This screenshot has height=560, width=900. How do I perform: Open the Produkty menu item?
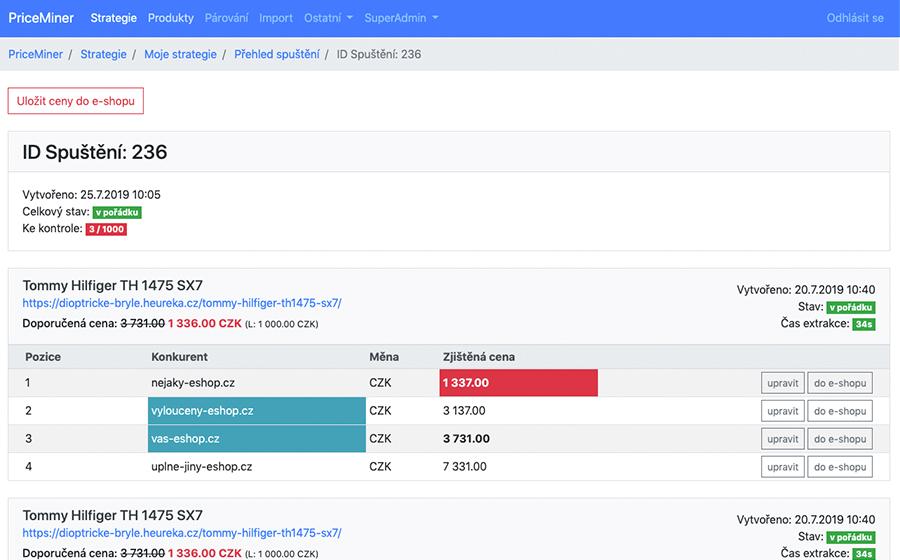pyautogui.click(x=170, y=18)
